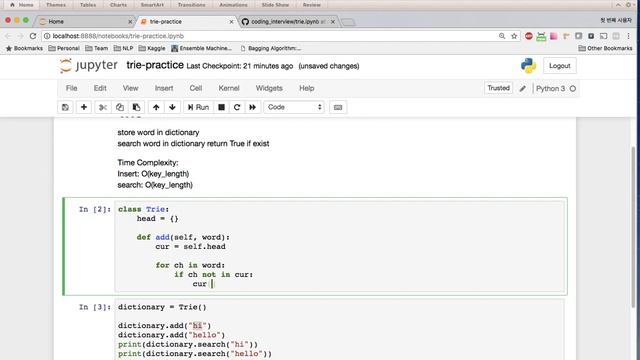Restart the kernel icon

tap(237, 107)
